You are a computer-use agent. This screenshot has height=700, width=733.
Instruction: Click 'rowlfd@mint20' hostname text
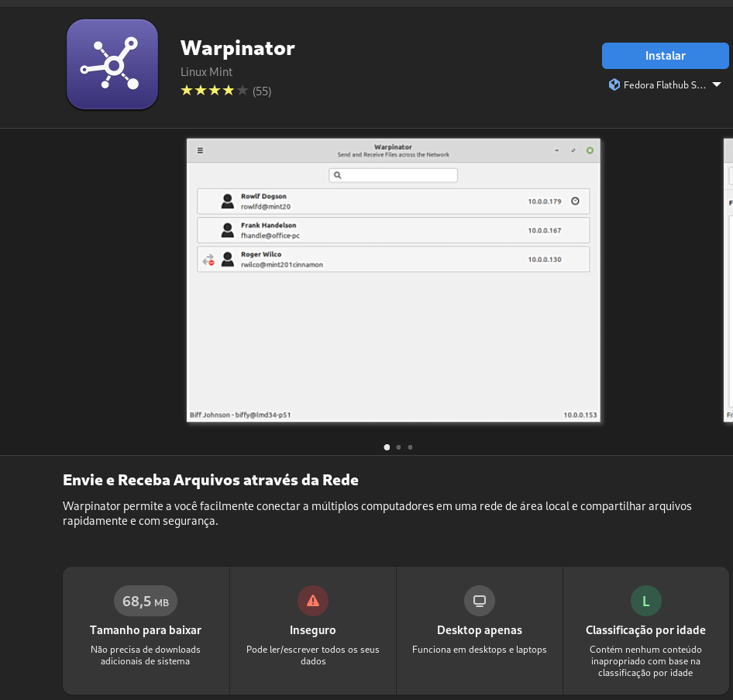[x=266, y=207]
